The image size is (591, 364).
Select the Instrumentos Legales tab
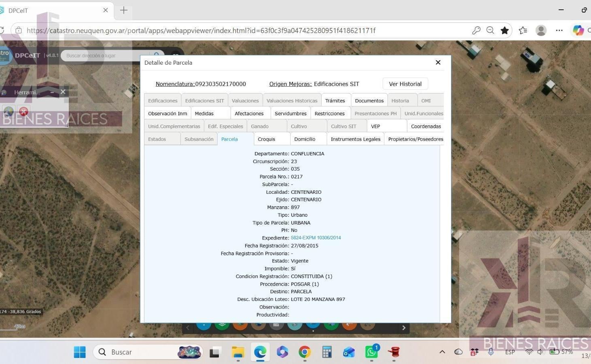pyautogui.click(x=356, y=139)
